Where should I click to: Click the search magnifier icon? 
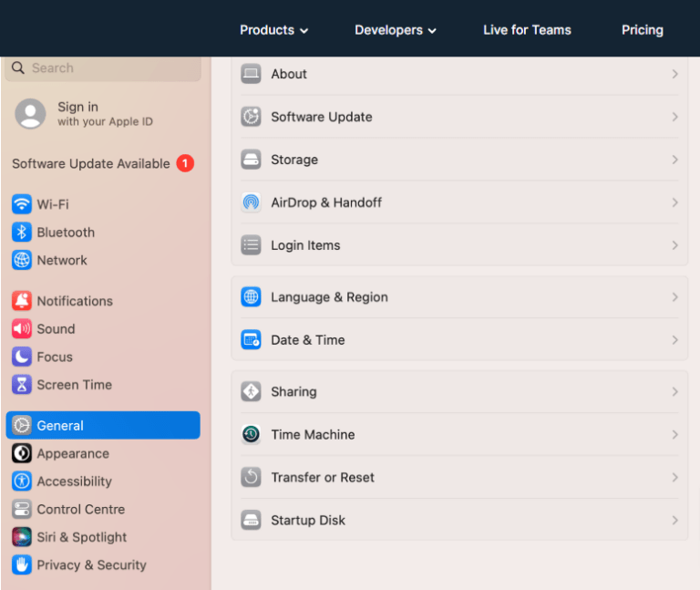click(18, 67)
